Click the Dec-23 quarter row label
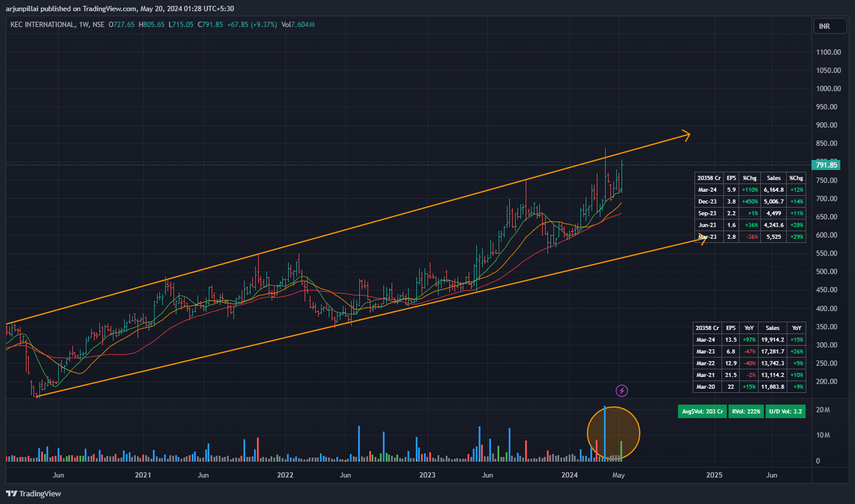 click(707, 202)
